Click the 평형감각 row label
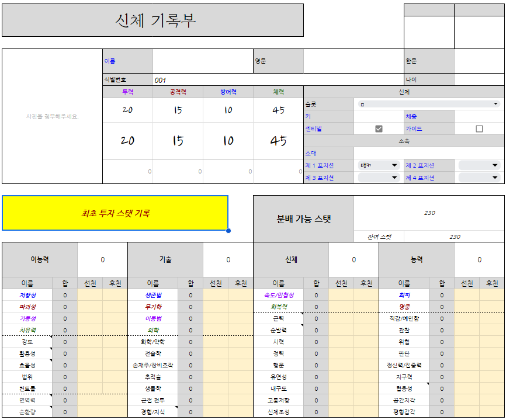Screen dimensions: 506x420 tap(404, 412)
